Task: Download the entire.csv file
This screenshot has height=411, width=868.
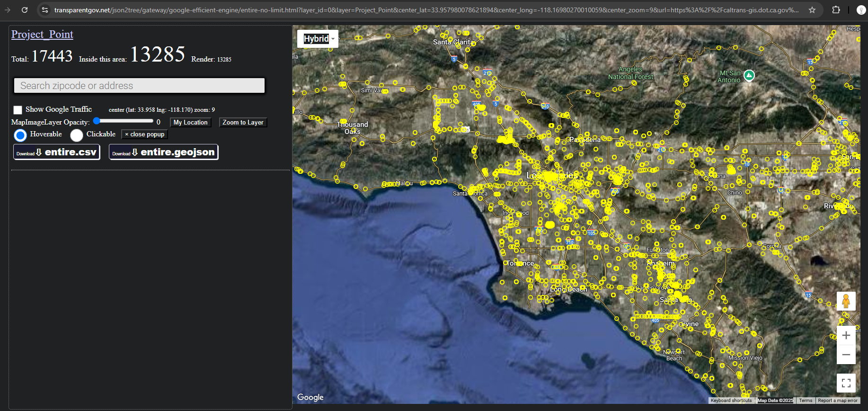Action: (57, 152)
